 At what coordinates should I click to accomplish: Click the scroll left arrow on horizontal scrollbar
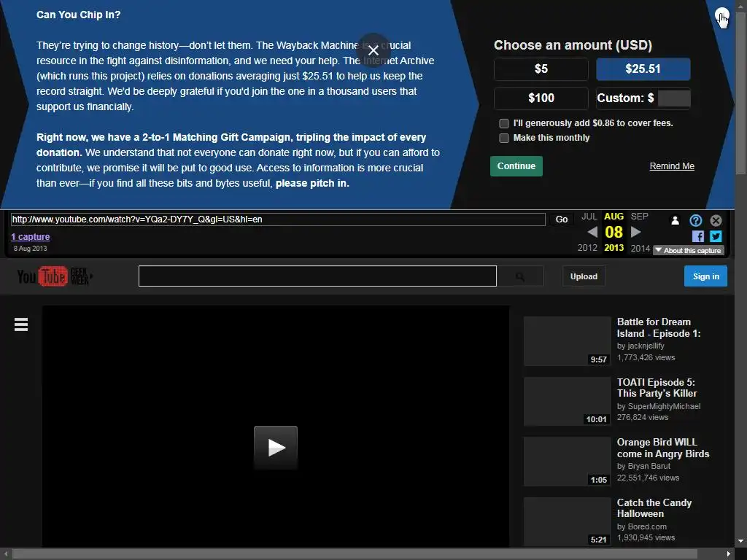click(x=6, y=554)
